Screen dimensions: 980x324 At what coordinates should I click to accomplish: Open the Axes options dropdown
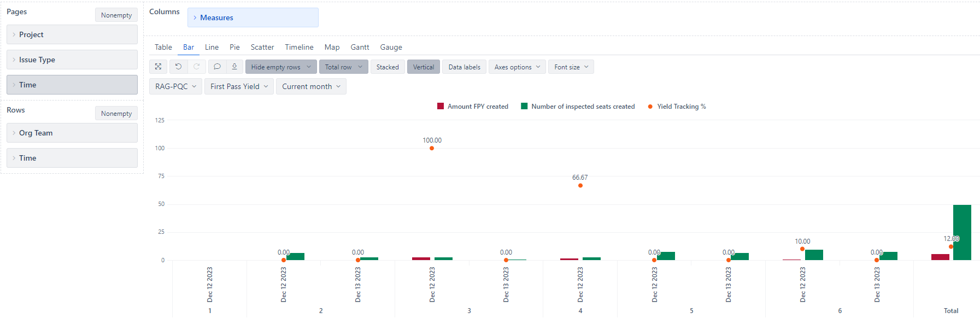(x=517, y=67)
